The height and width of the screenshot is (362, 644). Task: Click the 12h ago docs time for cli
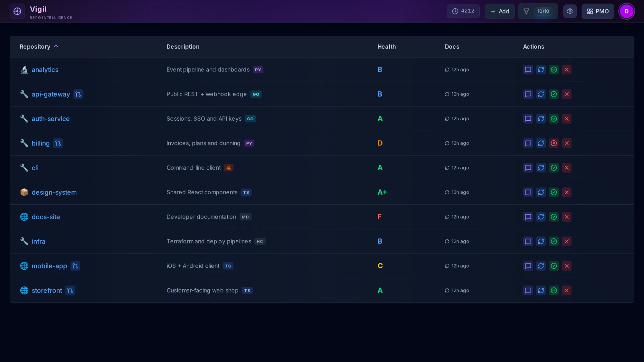[x=457, y=168]
